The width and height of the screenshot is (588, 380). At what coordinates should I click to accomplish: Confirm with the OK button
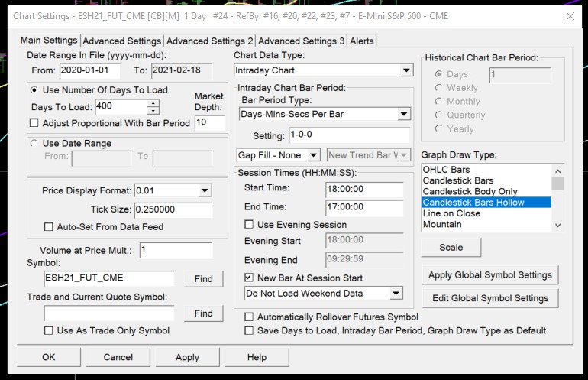(x=49, y=357)
